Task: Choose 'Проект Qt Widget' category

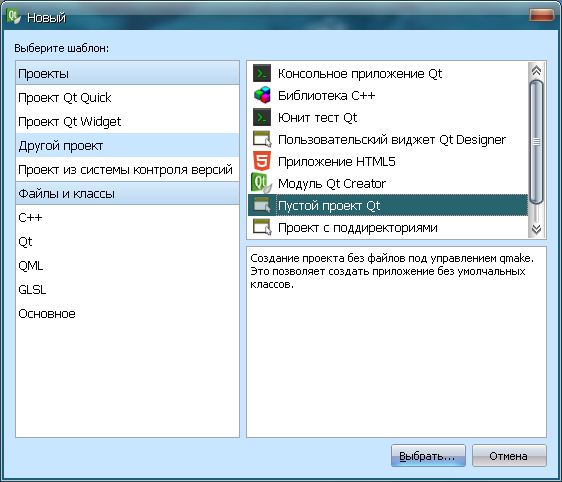Action: [x=127, y=121]
